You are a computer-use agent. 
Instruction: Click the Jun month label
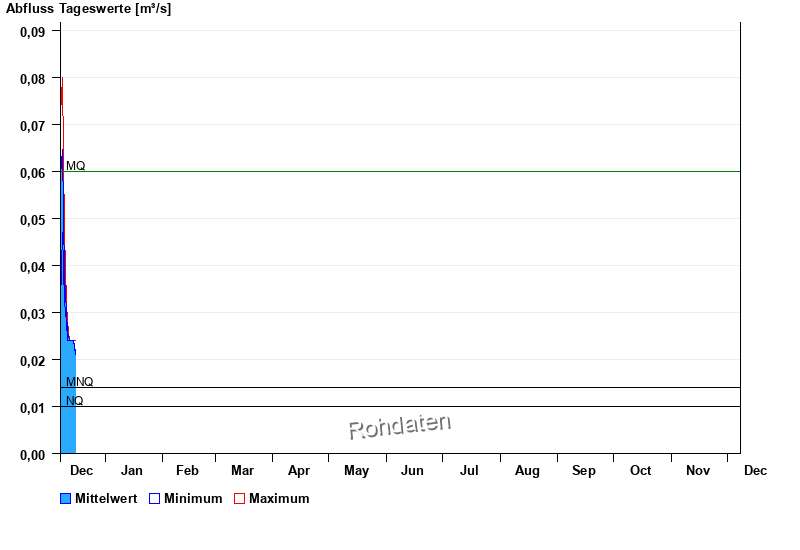pos(412,470)
